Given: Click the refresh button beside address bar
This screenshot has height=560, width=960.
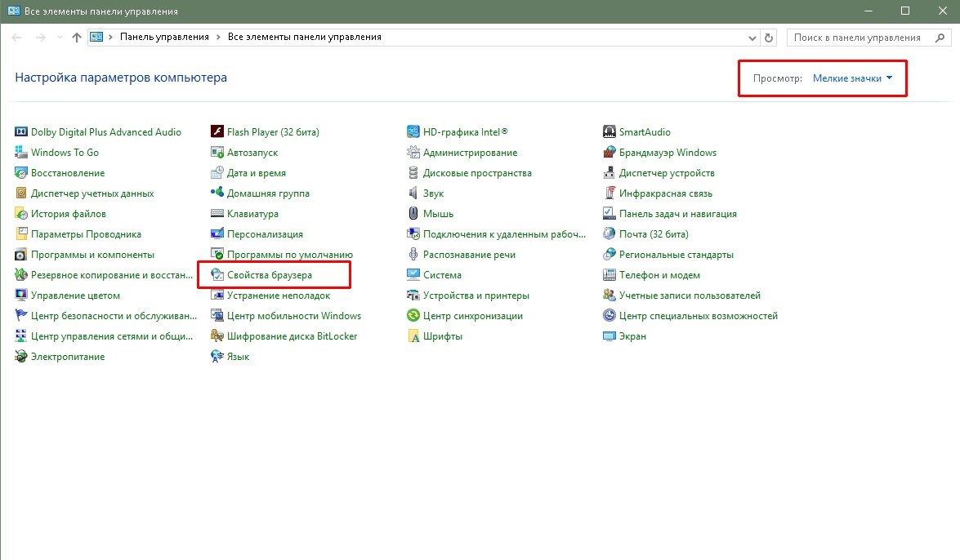Looking at the screenshot, I should pyautogui.click(x=768, y=38).
